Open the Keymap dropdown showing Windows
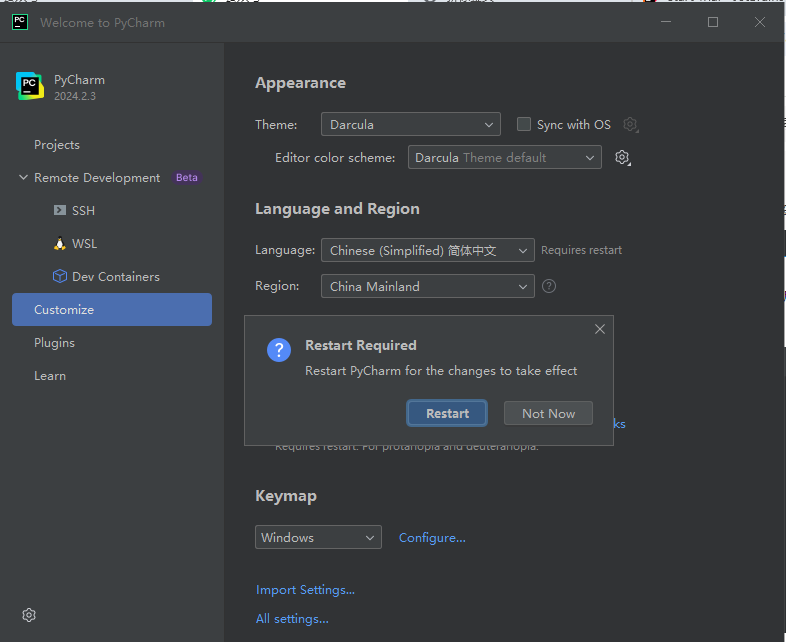Viewport: 786px width, 642px height. pyautogui.click(x=318, y=537)
